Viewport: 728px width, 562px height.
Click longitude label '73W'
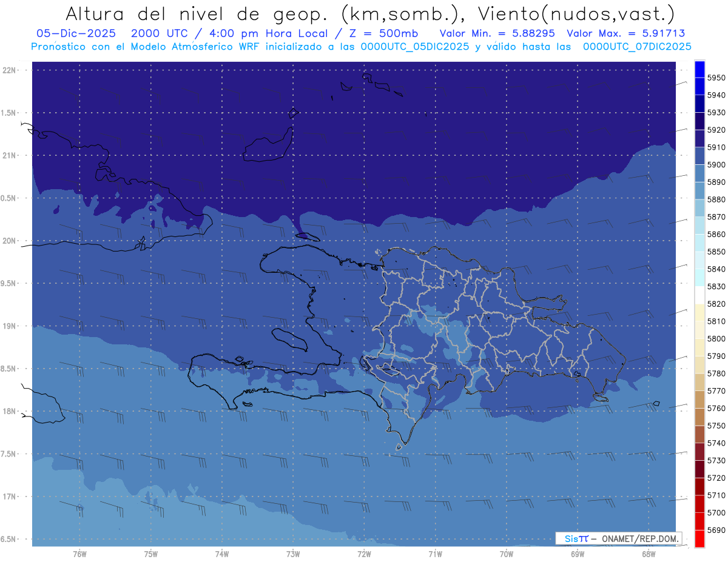point(293,554)
